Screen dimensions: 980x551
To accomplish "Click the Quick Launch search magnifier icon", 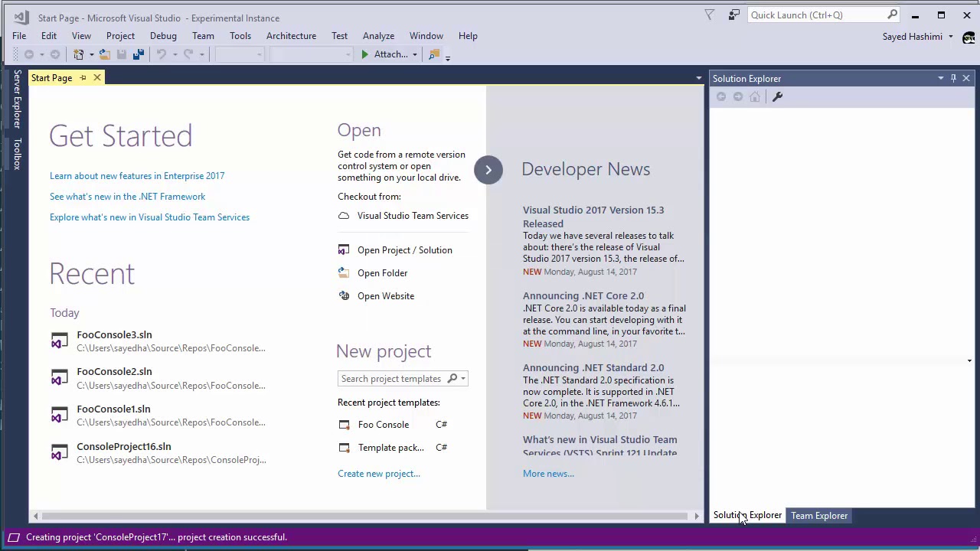I will tap(892, 15).
